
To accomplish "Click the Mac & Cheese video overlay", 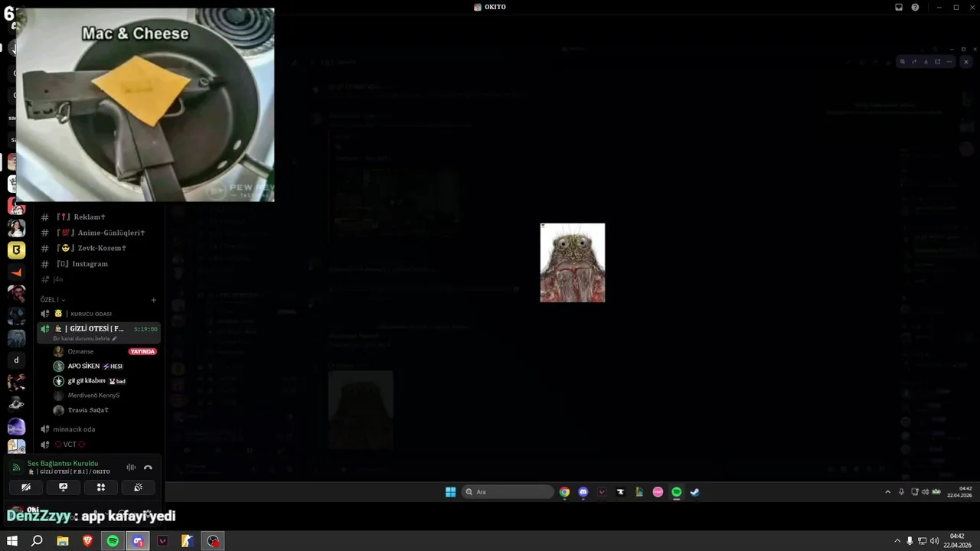I will point(145,105).
